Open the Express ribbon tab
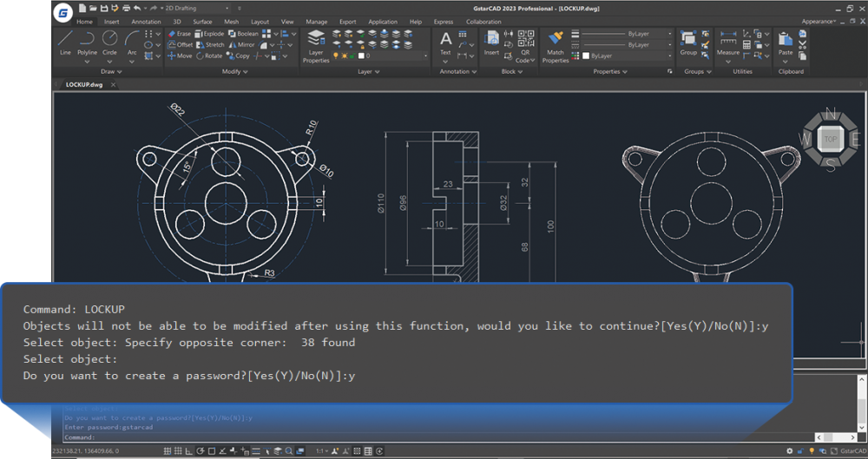 (443, 22)
